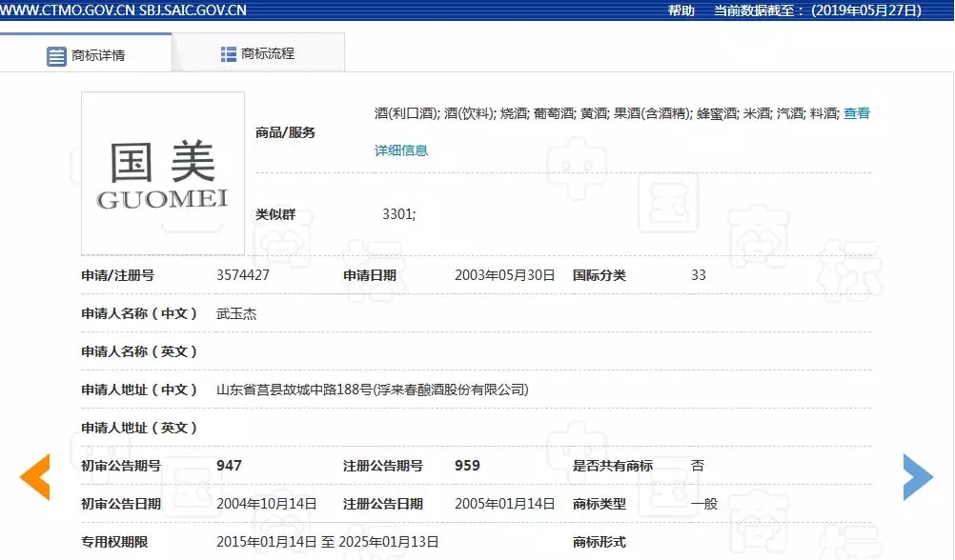Click the 注册公告期号 label

pyautogui.click(x=383, y=466)
